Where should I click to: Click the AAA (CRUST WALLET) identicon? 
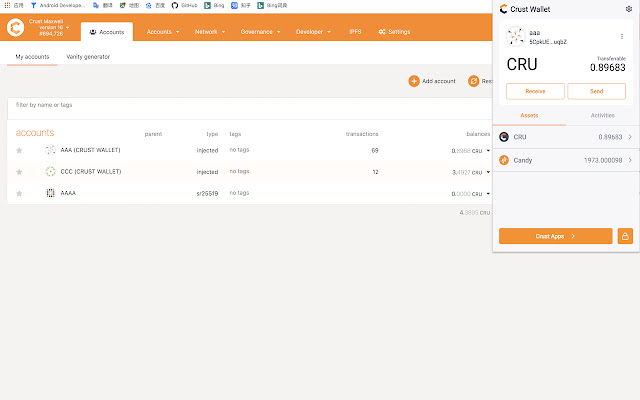(50, 150)
